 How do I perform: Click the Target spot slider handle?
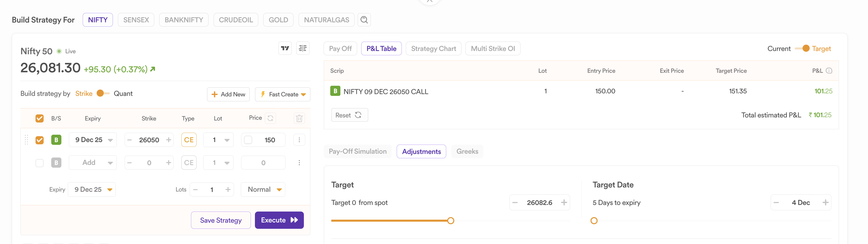pyautogui.click(x=450, y=221)
